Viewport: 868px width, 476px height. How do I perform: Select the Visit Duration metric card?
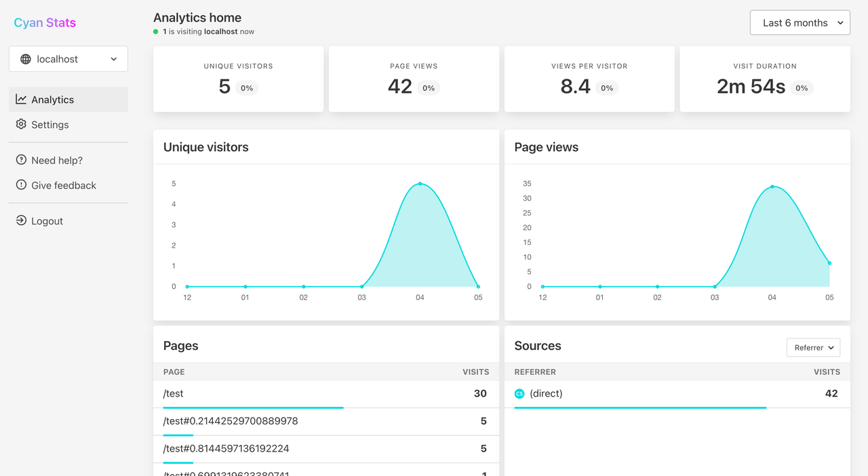click(764, 79)
